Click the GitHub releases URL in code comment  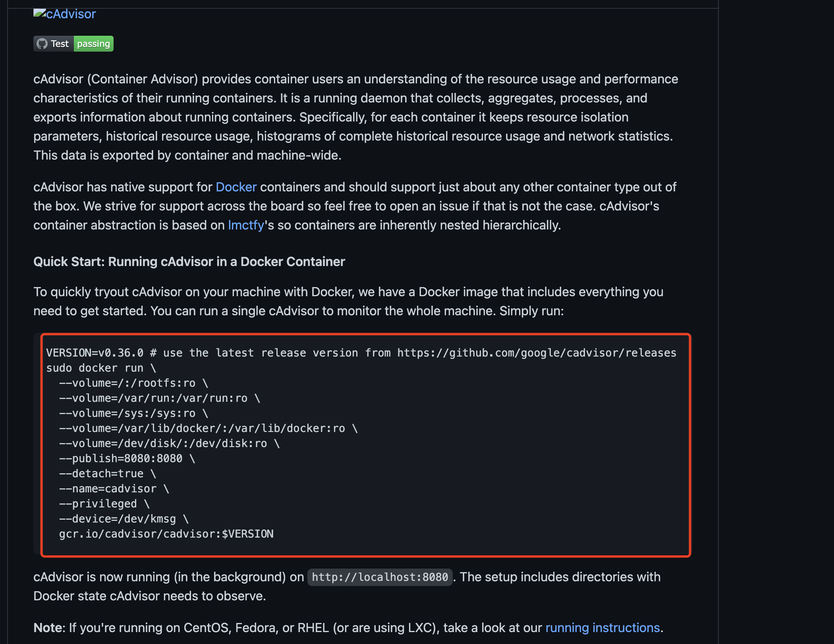[537, 353]
